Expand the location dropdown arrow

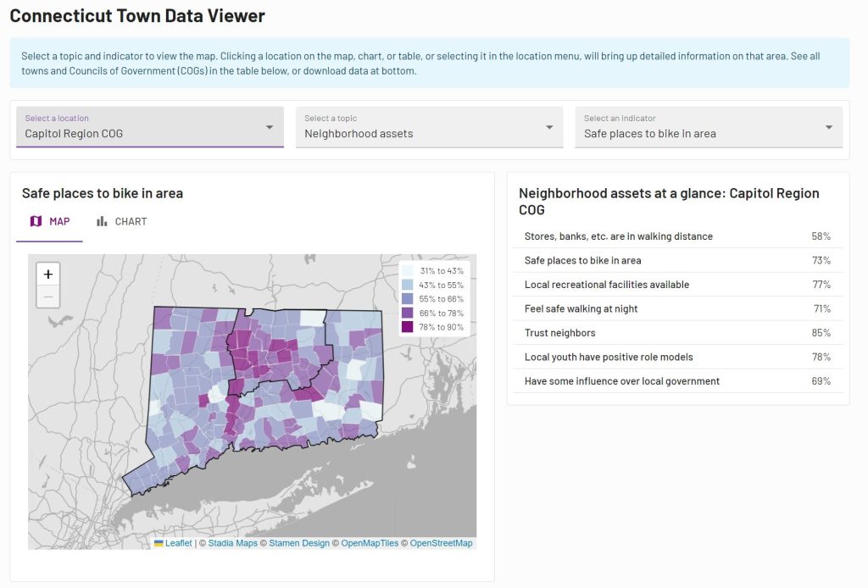270,127
